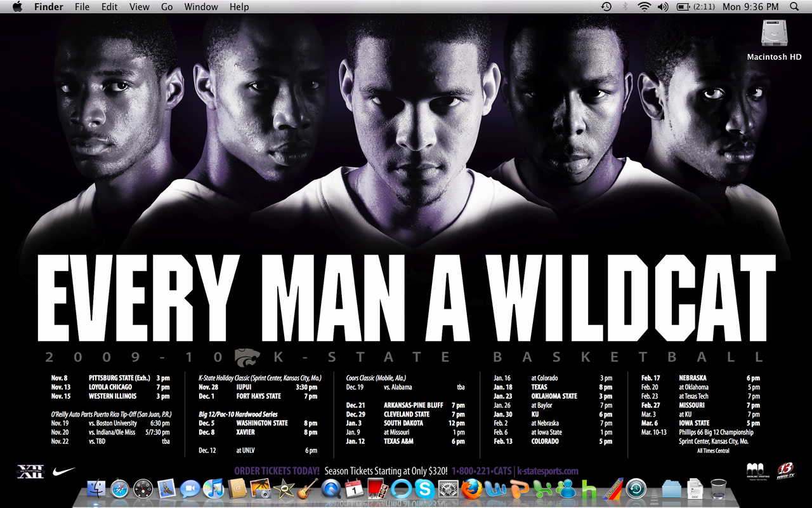The height and width of the screenshot is (508, 812).
Task: Open the green h app icon
Action: point(589,488)
